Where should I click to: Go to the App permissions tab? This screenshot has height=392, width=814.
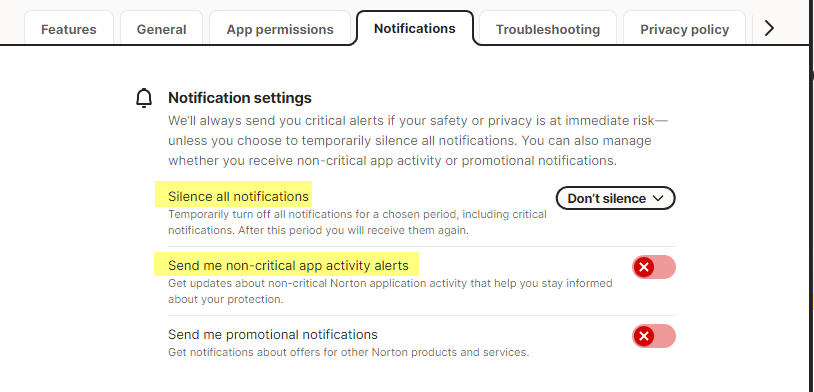pos(280,29)
